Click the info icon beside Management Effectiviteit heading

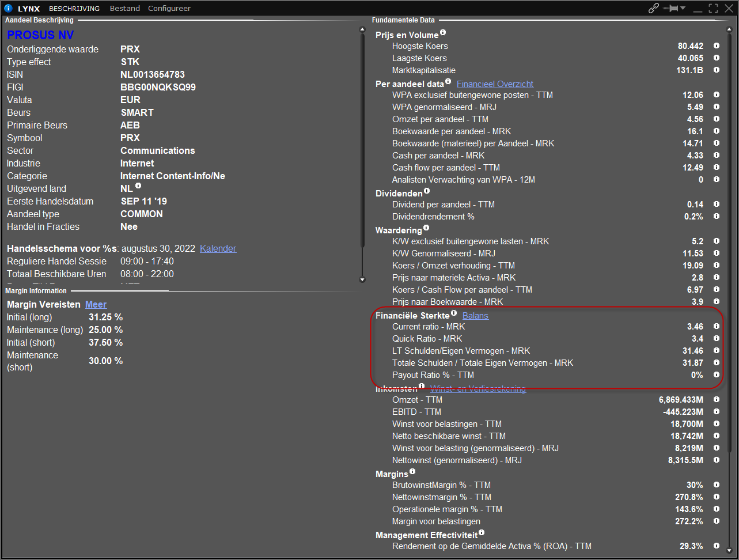[482, 532]
